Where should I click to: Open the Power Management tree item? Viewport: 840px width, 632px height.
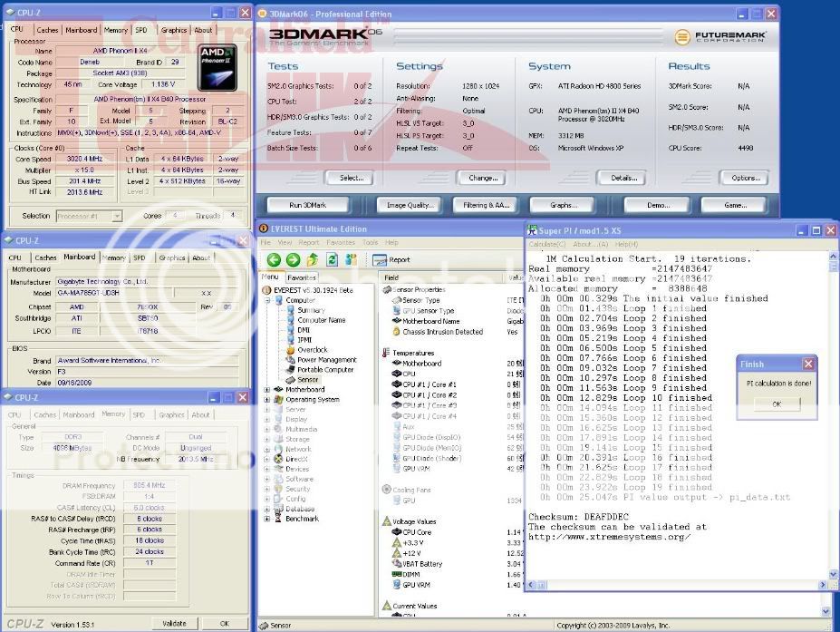click(326, 360)
